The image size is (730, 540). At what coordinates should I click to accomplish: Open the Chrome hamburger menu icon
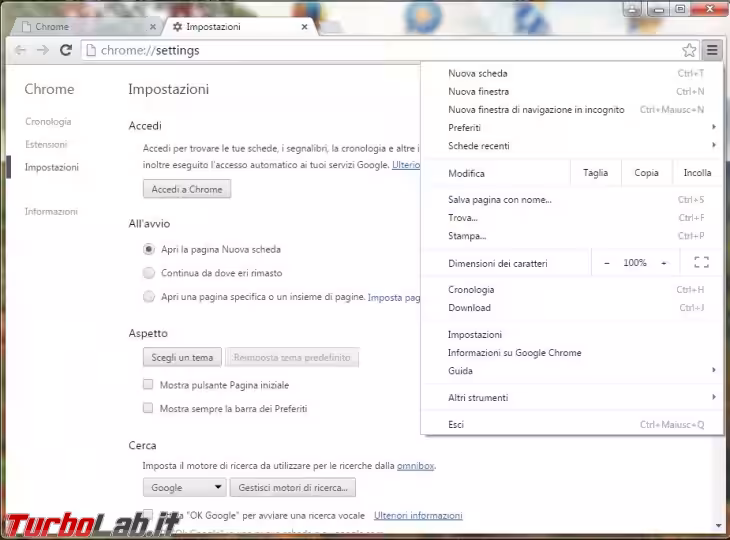[712, 50]
